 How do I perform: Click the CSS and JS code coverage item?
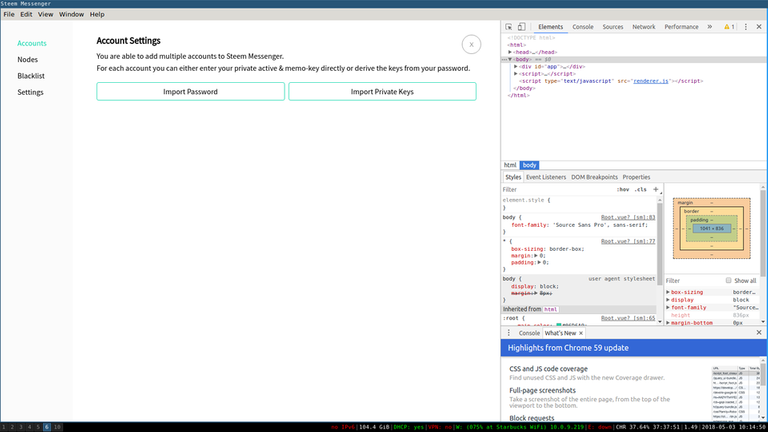[548, 369]
